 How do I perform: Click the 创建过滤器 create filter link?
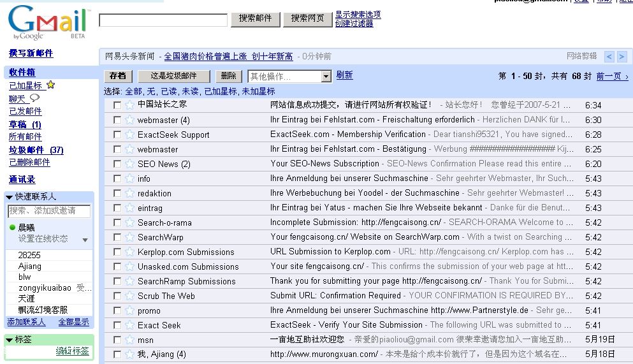(x=354, y=24)
